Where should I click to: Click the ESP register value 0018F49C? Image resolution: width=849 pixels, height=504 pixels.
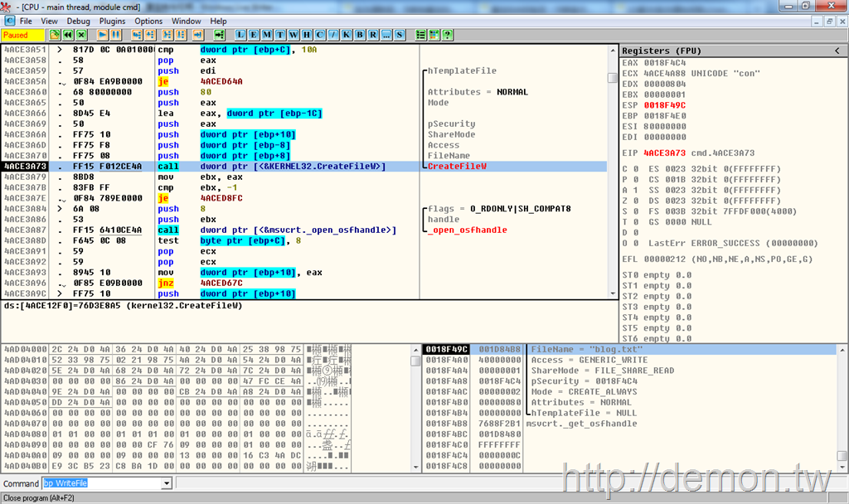tap(665, 105)
